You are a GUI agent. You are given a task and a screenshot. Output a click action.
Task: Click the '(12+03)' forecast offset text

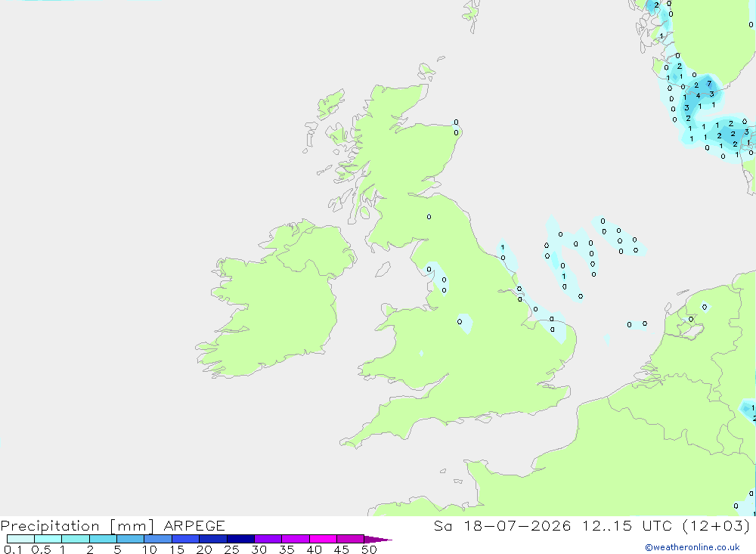pos(717,525)
